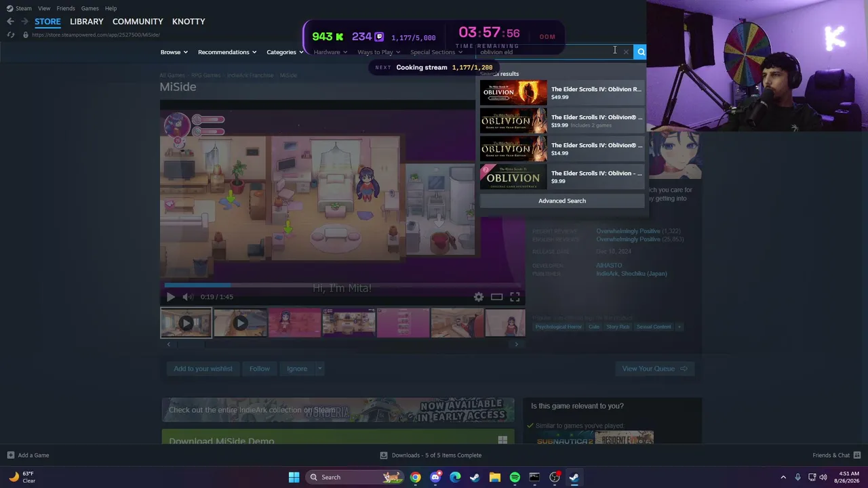The height and width of the screenshot is (488, 868).
Task: Open Discord from the taskbar
Action: click(x=435, y=477)
